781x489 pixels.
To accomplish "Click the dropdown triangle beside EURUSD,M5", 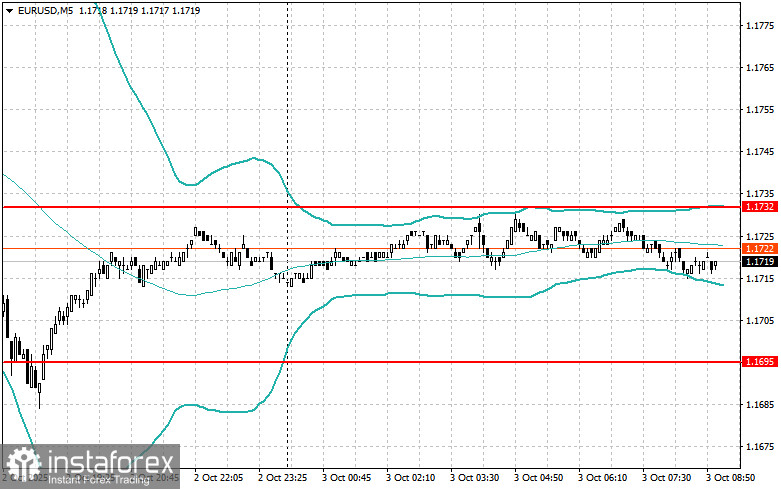I will 10,10.
